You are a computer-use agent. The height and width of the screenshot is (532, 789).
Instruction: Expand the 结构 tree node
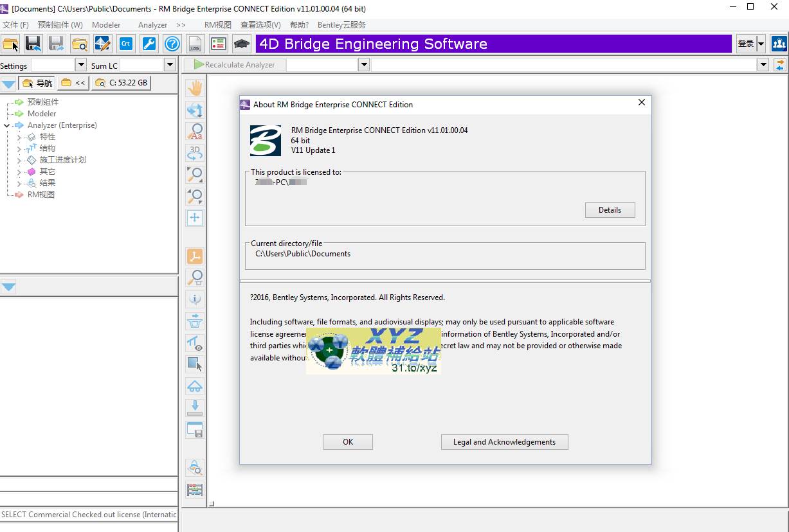(19, 148)
